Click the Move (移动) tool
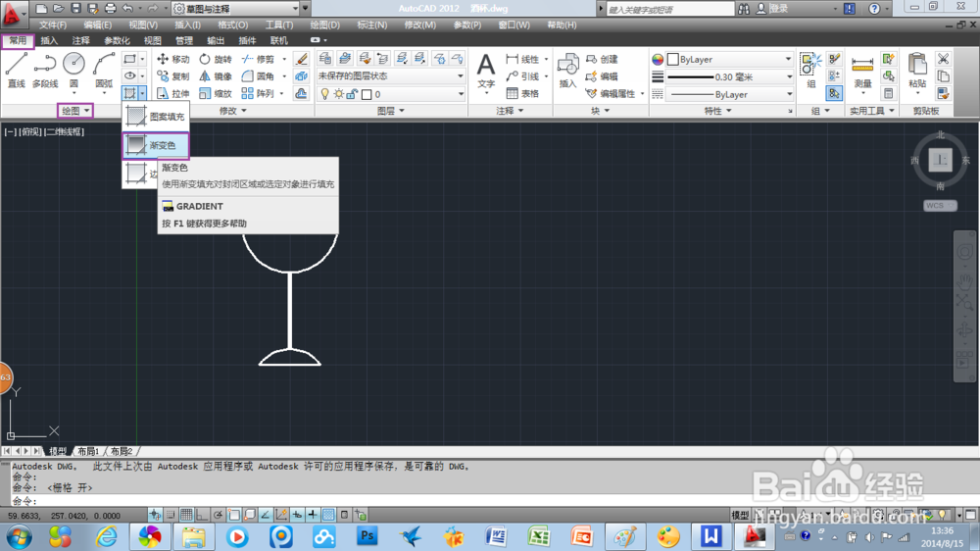Screen dimensions: 980x551 [173, 59]
